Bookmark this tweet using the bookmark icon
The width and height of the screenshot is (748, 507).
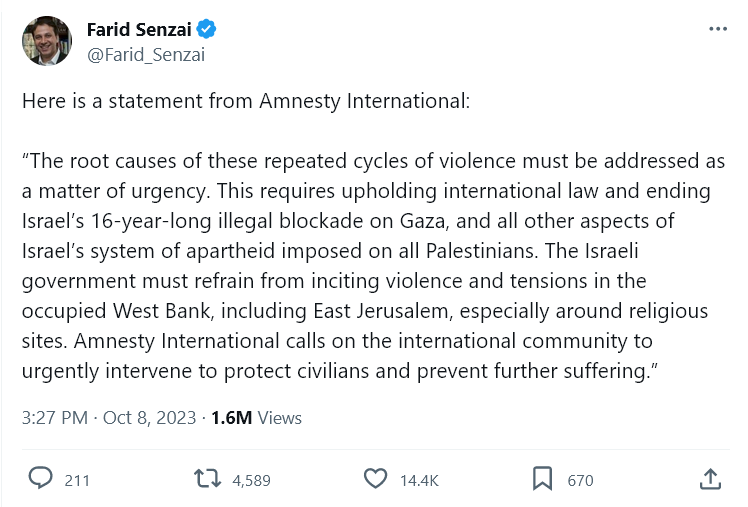542,479
